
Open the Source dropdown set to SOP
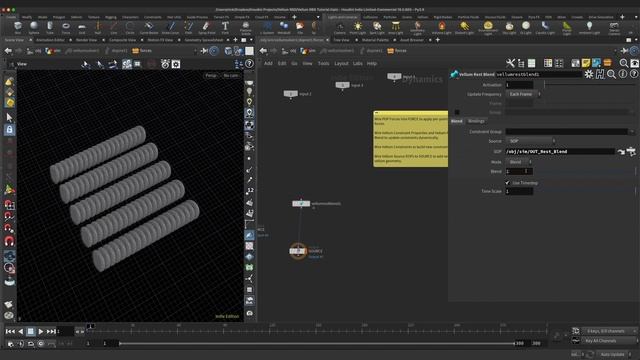pyautogui.click(x=530, y=141)
